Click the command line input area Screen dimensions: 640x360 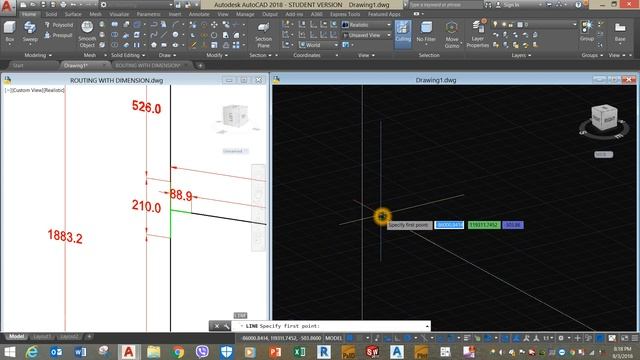331,326
